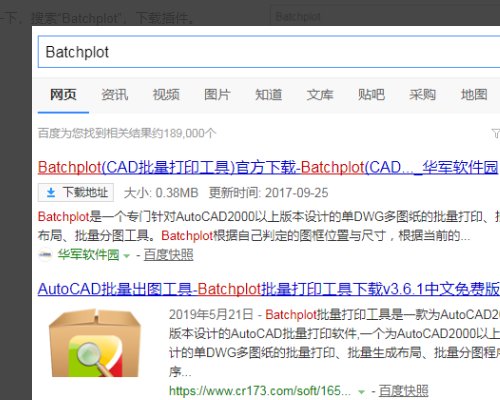The image size is (500, 400).
Task: Open the 知道 tab
Action: [268, 95]
